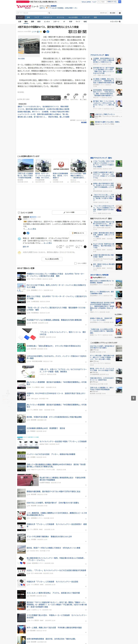Open トピックス一覧 link

point(115,21)
